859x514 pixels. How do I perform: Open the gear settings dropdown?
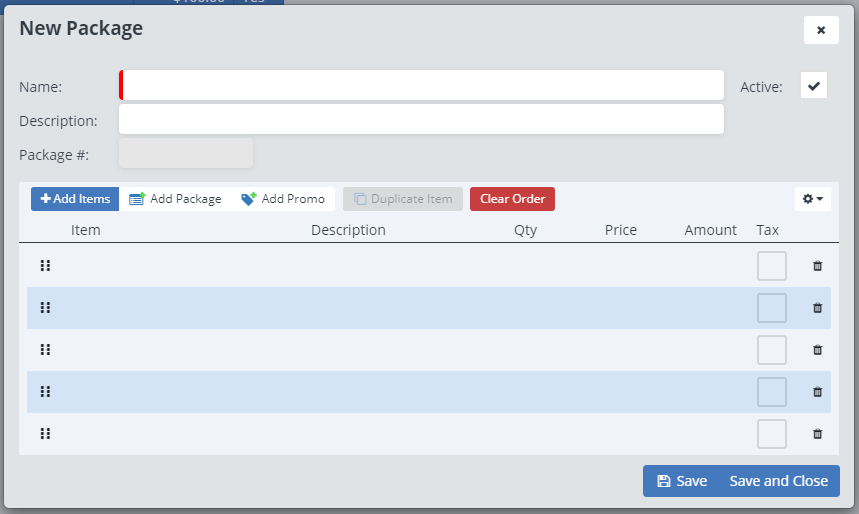pyautogui.click(x=813, y=199)
